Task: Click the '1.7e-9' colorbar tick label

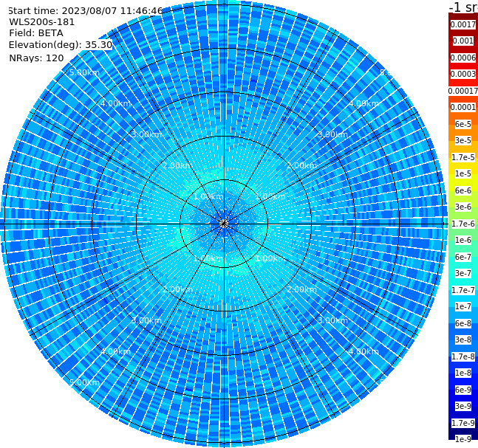Action: tap(463, 423)
